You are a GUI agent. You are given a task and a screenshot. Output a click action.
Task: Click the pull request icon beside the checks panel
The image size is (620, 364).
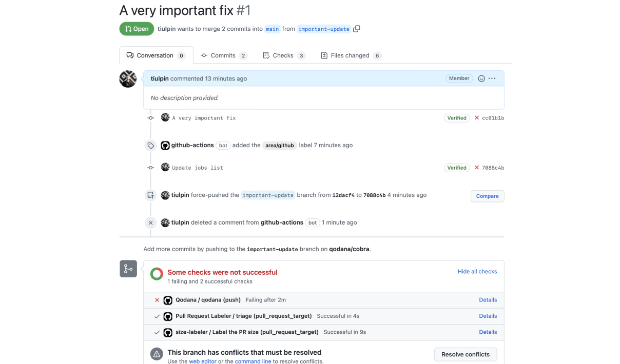pyautogui.click(x=128, y=268)
